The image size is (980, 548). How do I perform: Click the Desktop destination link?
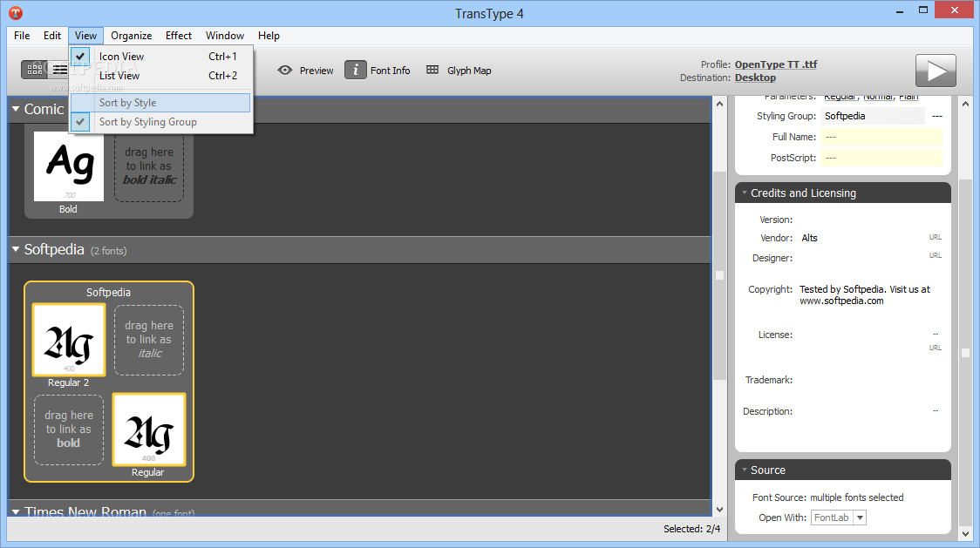(x=755, y=78)
